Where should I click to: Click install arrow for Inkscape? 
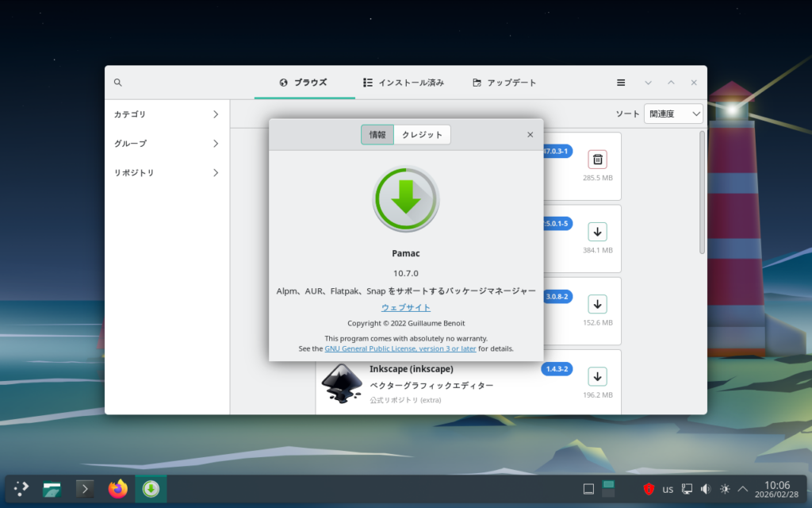[x=597, y=376]
